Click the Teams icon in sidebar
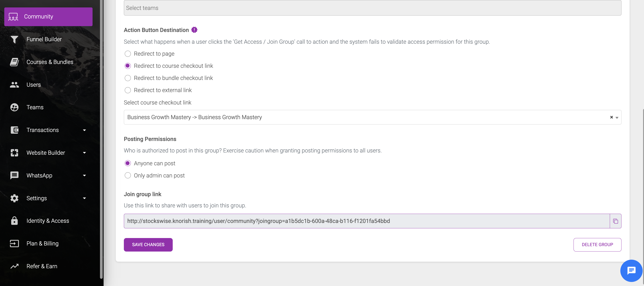Viewport: 644px width, 286px height. [14, 107]
